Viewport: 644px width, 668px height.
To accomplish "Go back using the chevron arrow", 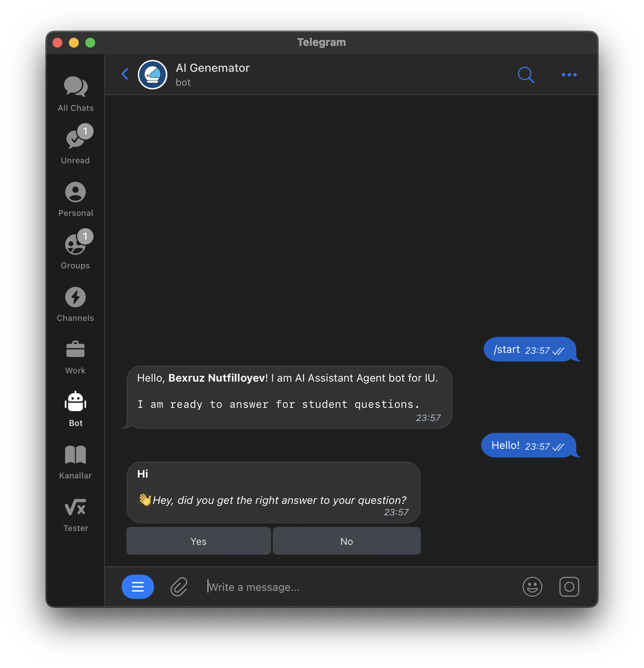I will 125,74.
